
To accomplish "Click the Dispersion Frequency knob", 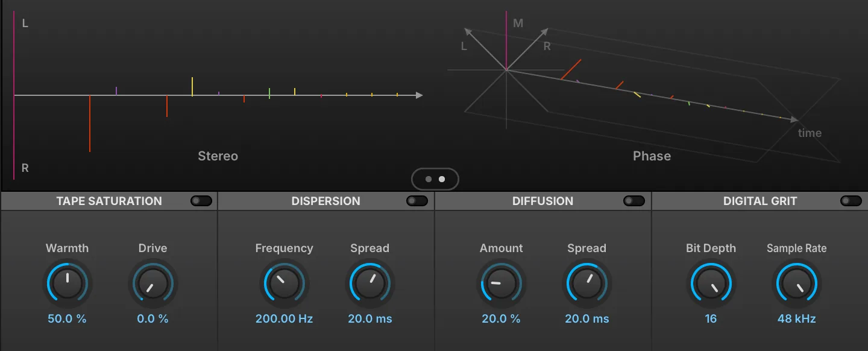I will (284, 283).
